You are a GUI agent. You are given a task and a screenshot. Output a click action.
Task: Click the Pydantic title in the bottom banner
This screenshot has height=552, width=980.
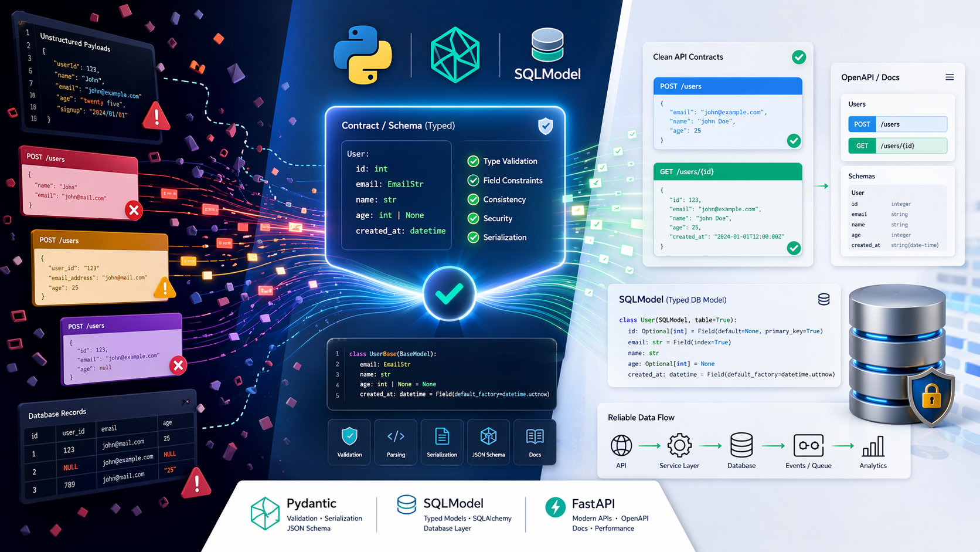point(311,503)
